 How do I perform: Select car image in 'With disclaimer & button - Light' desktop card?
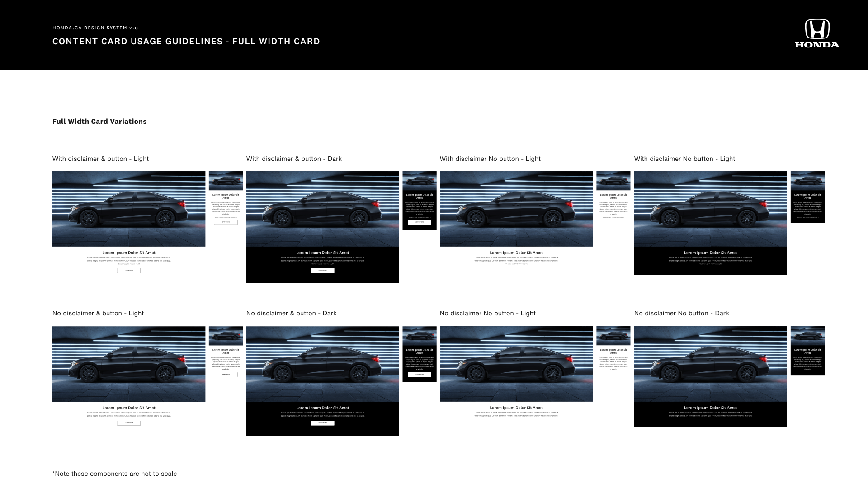(x=129, y=209)
